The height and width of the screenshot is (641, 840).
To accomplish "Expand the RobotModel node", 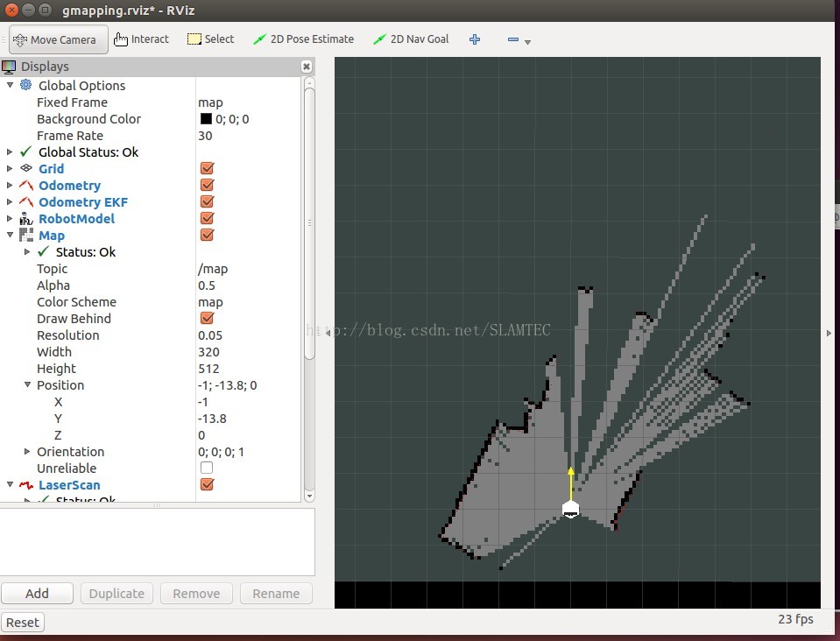I will [10, 219].
